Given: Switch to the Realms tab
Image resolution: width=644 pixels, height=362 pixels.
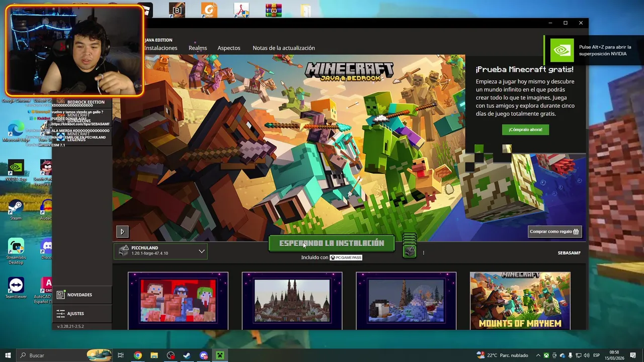Looking at the screenshot, I should click(198, 48).
